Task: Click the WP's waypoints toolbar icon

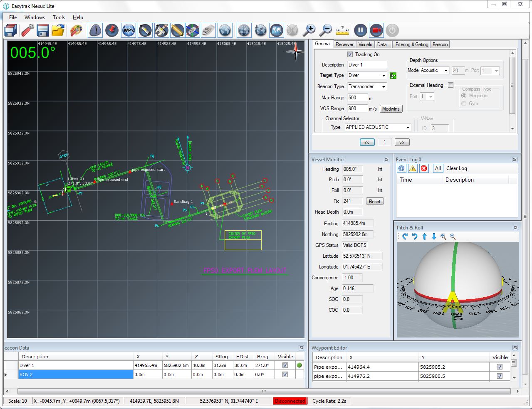Action: (x=129, y=30)
